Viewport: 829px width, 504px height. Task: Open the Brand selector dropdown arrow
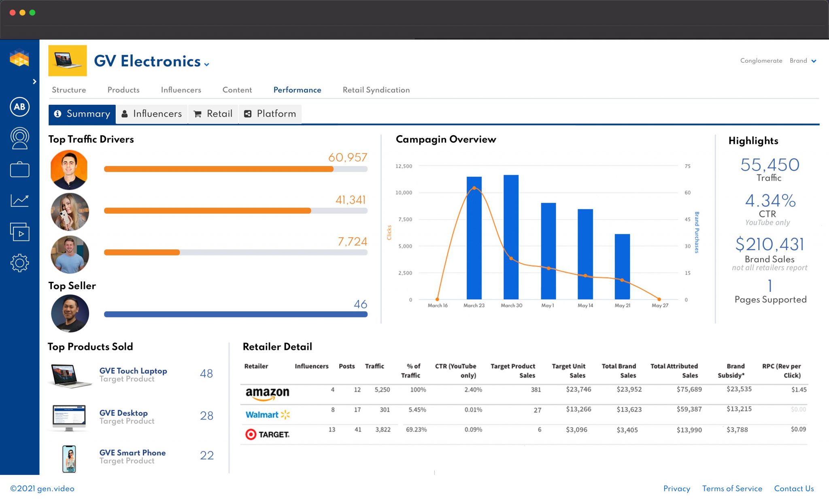[814, 61]
